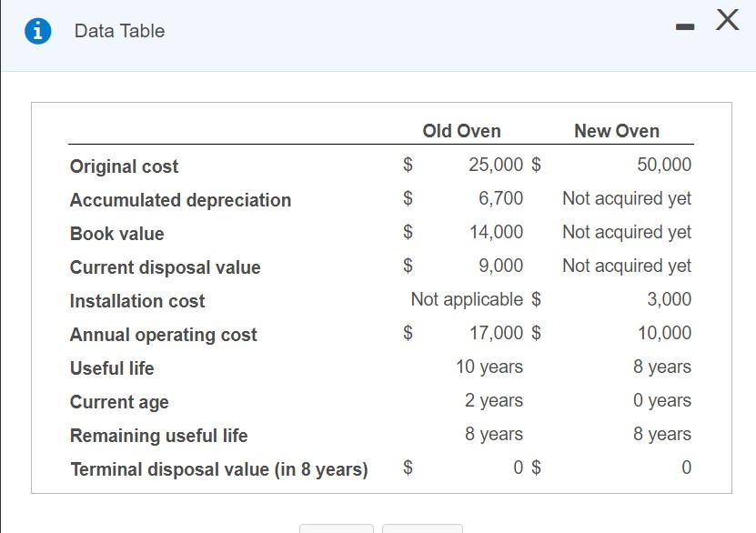This screenshot has height=533, width=756.
Task: Select the 25,000 old oven cost
Action: (496, 165)
